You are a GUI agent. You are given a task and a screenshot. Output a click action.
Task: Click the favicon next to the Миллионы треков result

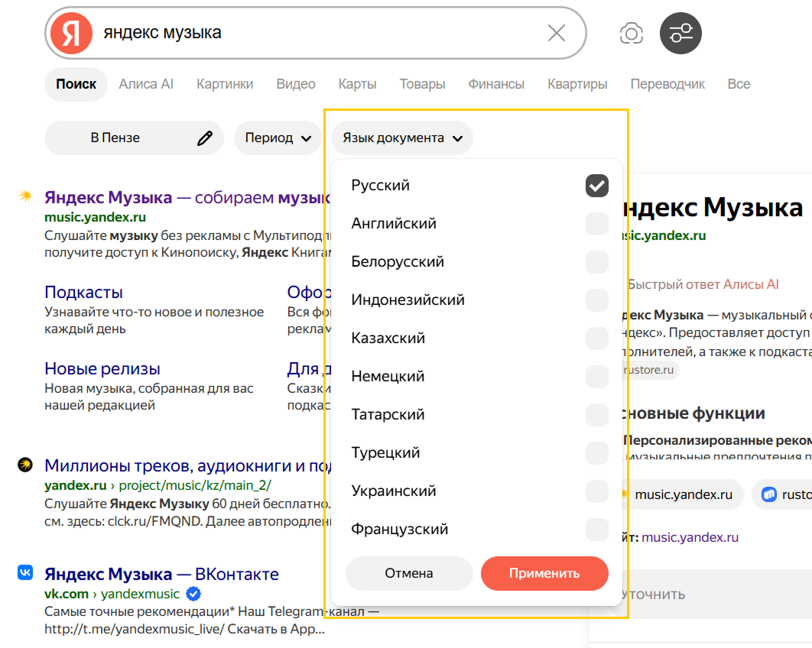[x=25, y=465]
